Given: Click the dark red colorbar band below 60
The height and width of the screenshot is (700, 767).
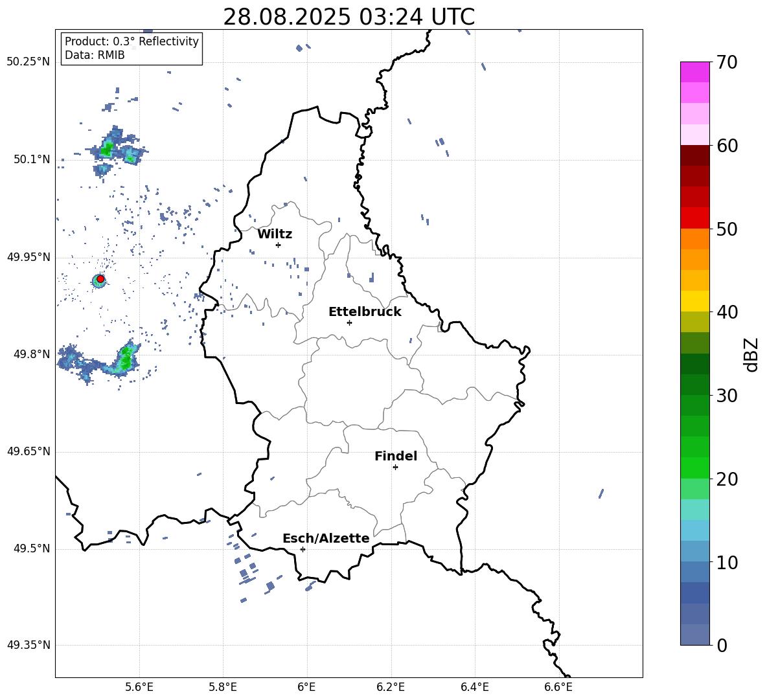Looking at the screenshot, I should (695, 155).
